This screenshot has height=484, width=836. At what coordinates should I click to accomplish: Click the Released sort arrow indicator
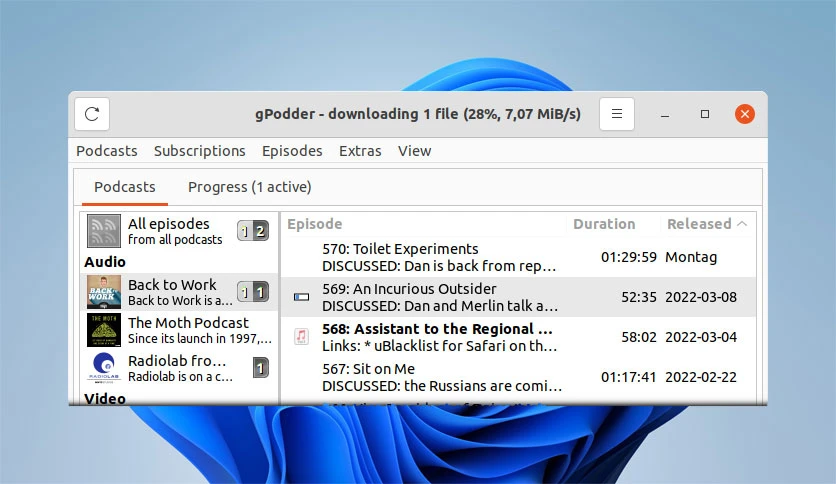(742, 224)
